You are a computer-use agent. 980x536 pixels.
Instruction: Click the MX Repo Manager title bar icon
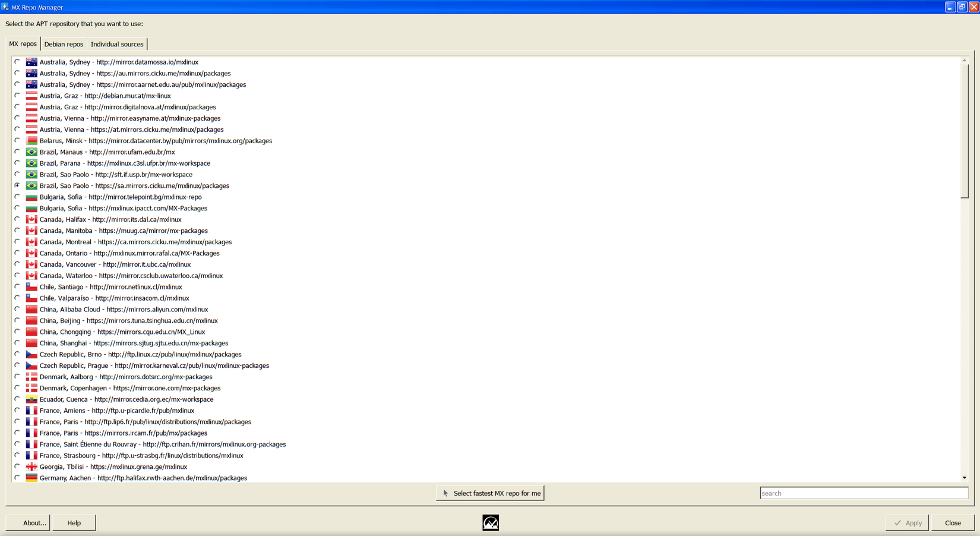6,7
